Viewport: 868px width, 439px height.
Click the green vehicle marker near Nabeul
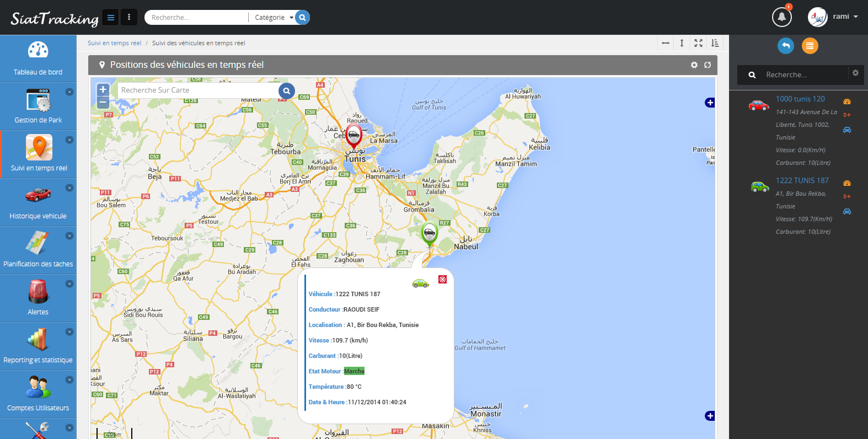[x=429, y=233]
